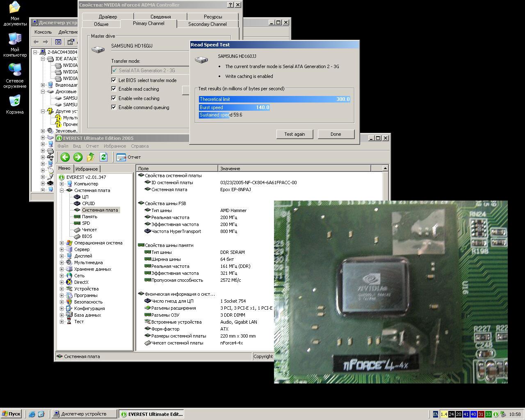Expand the Сервер node

[62, 249]
